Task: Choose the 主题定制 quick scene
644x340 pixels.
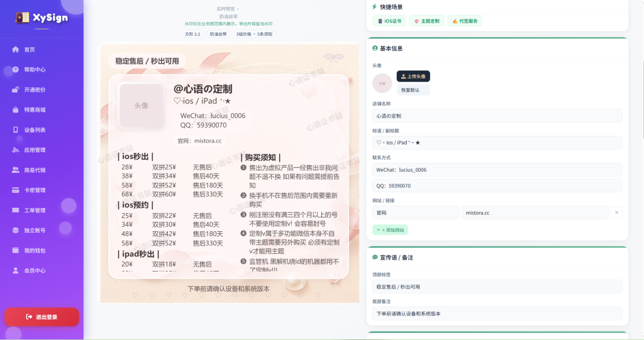Action: click(426, 21)
